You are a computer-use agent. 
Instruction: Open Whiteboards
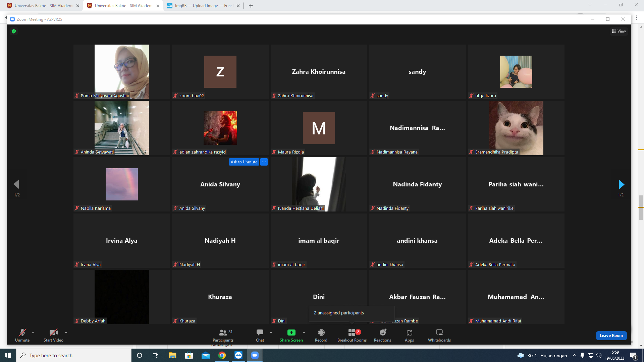pyautogui.click(x=439, y=335)
